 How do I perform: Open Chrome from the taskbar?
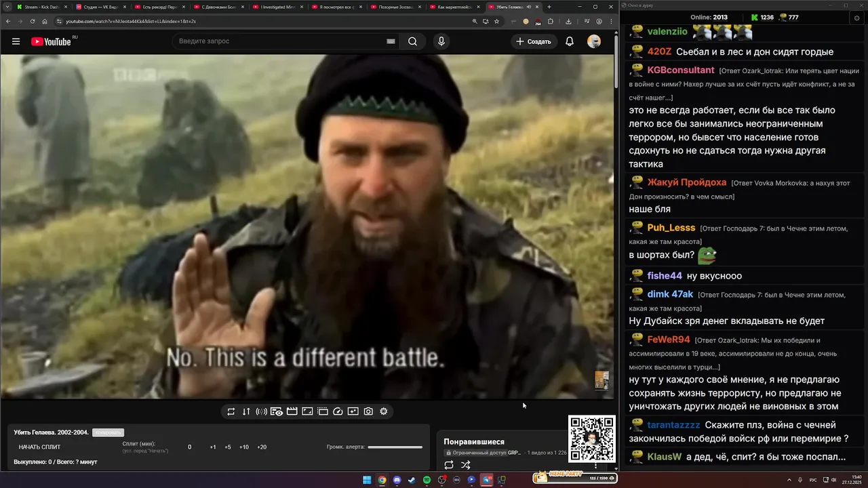382,480
